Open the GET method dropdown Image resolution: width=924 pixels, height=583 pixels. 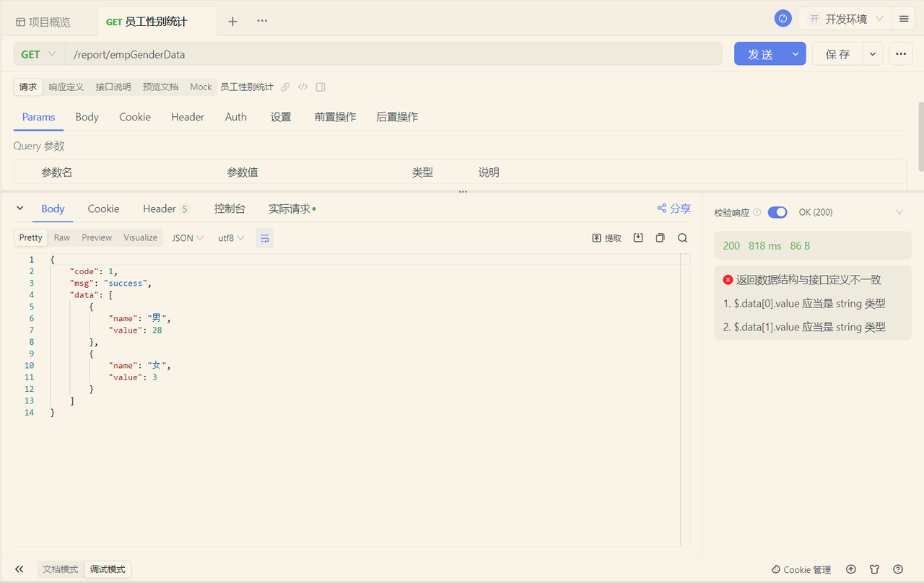pos(38,53)
